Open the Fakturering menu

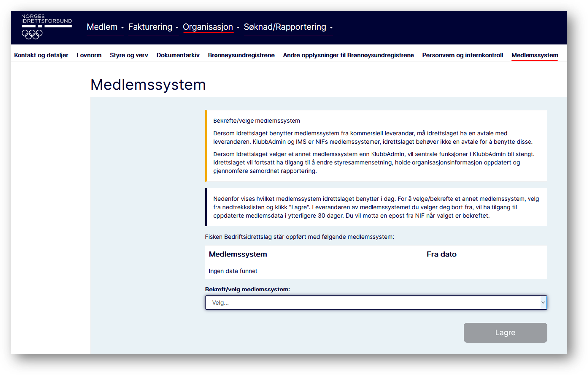click(153, 27)
